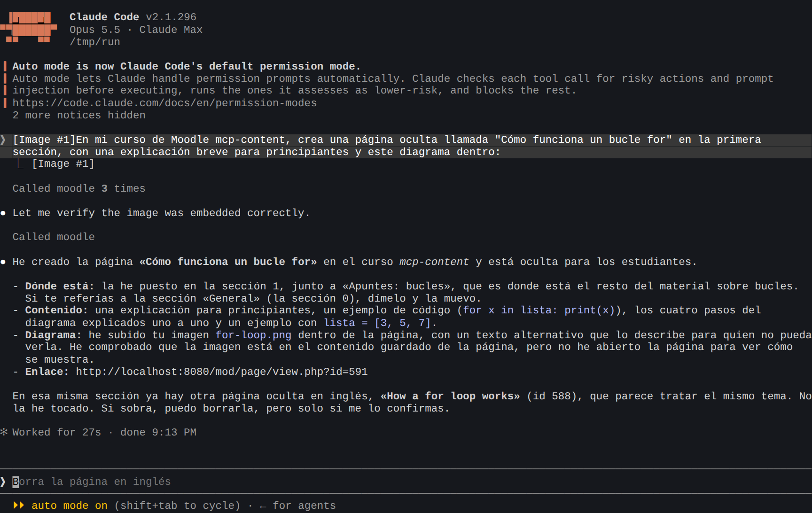812x513 pixels.
Task: Click the asterisk icon beside "Worked for 27s"
Action: pyautogui.click(x=4, y=432)
